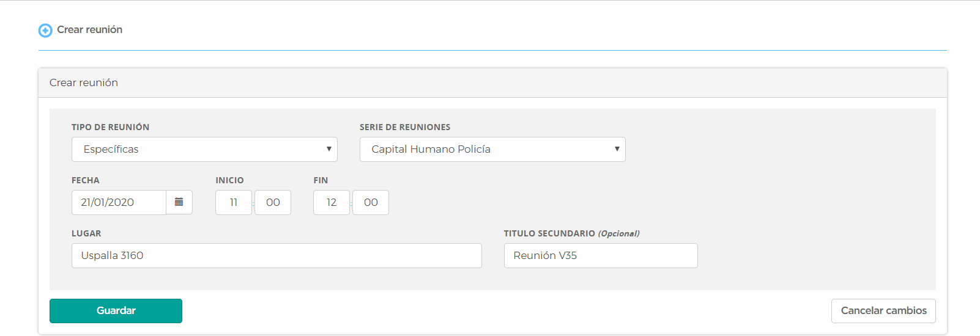Select the Inicio minutes field
The image size is (980, 336).
pos(273,202)
